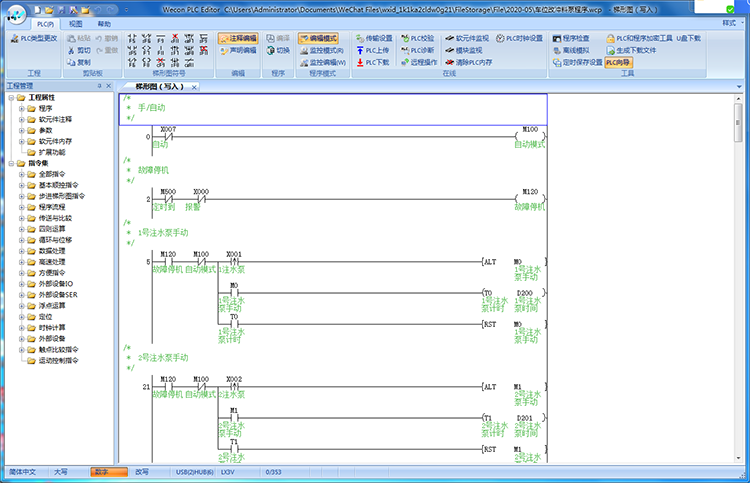
Task: Click 离线模拟 offline simulation
Action: pos(571,50)
